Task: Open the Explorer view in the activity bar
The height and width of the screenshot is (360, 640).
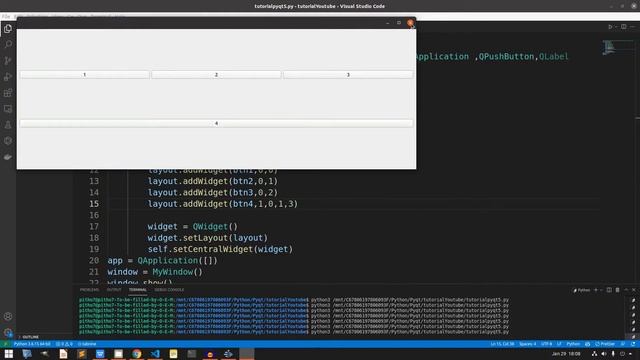Action: click(8, 29)
